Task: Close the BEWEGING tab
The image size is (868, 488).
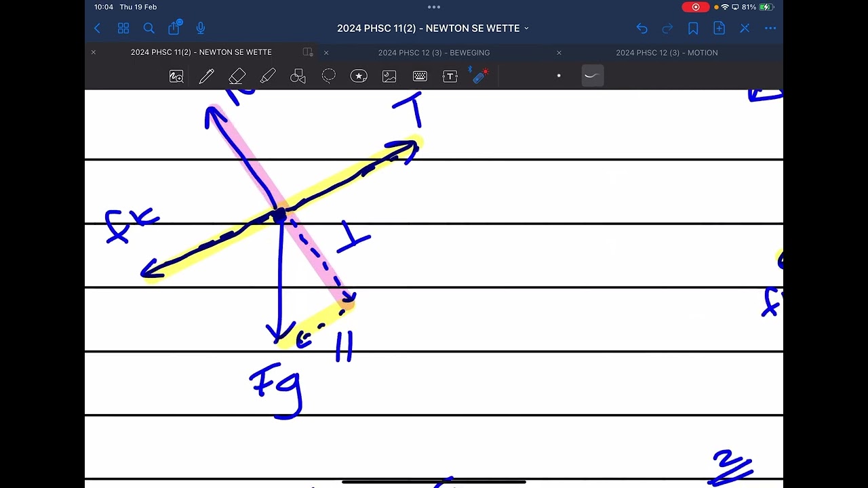Action: [326, 52]
